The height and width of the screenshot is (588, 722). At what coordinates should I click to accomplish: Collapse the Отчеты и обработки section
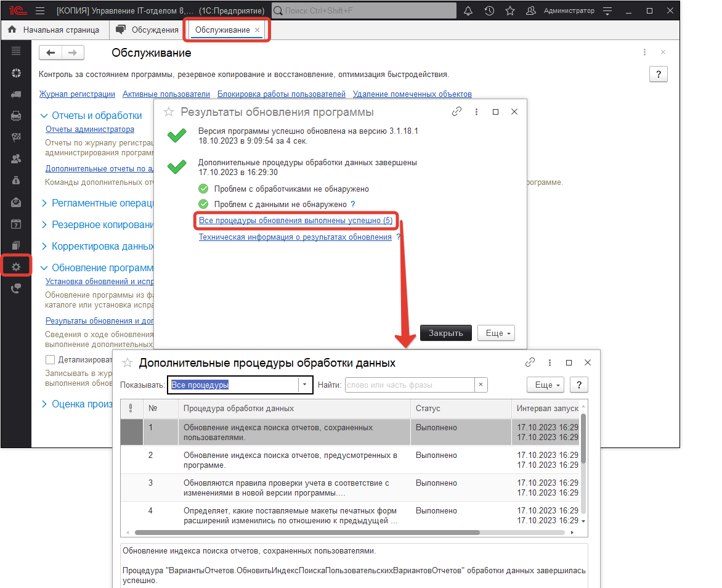pos(44,116)
